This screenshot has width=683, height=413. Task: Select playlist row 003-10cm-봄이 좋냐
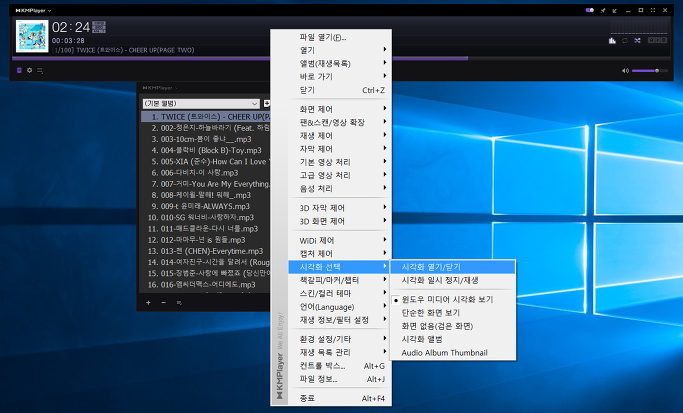[x=206, y=139]
